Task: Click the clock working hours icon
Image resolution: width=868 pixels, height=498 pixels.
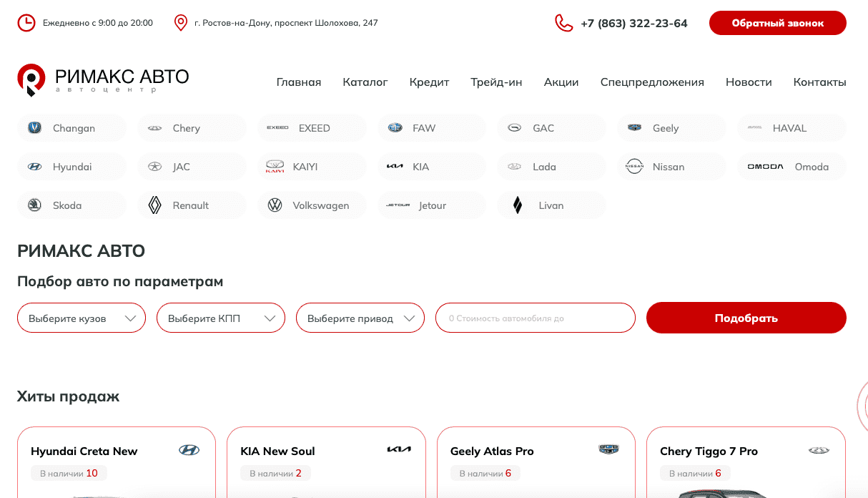Action: tap(26, 23)
